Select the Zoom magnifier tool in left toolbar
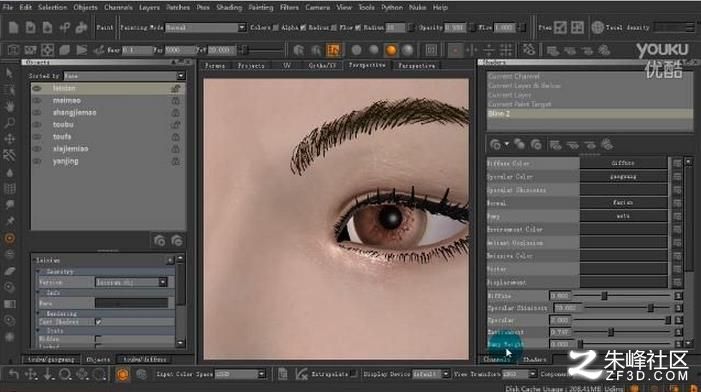The image size is (701, 392). [x=9, y=123]
